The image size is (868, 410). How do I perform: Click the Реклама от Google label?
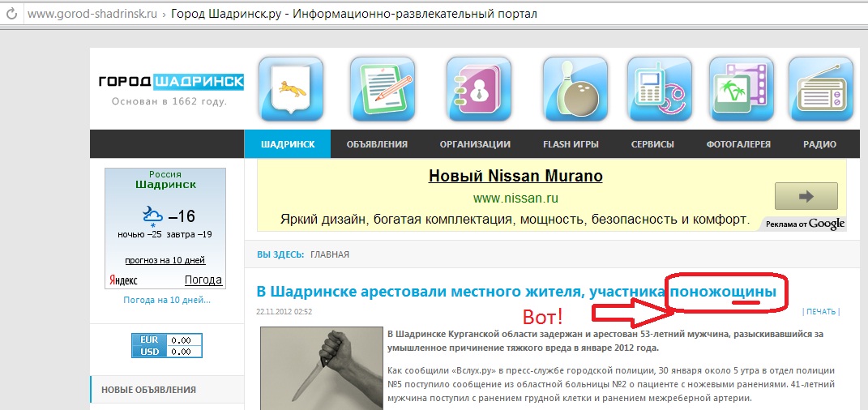pos(806,224)
